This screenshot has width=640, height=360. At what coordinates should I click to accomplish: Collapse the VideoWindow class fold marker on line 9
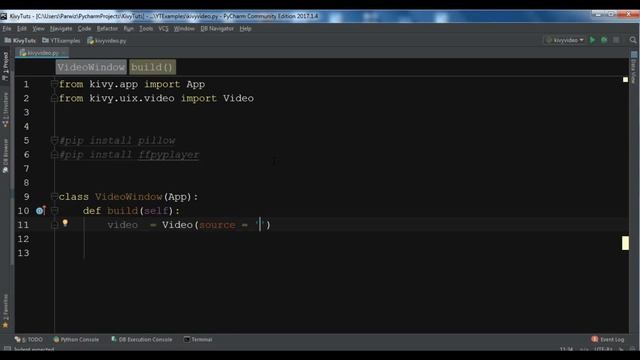54,197
